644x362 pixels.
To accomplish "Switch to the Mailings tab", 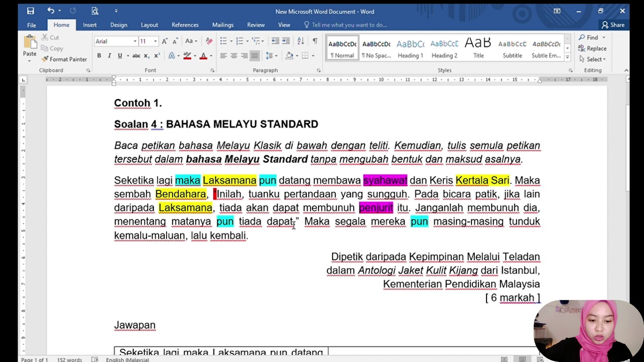I will click(x=223, y=25).
